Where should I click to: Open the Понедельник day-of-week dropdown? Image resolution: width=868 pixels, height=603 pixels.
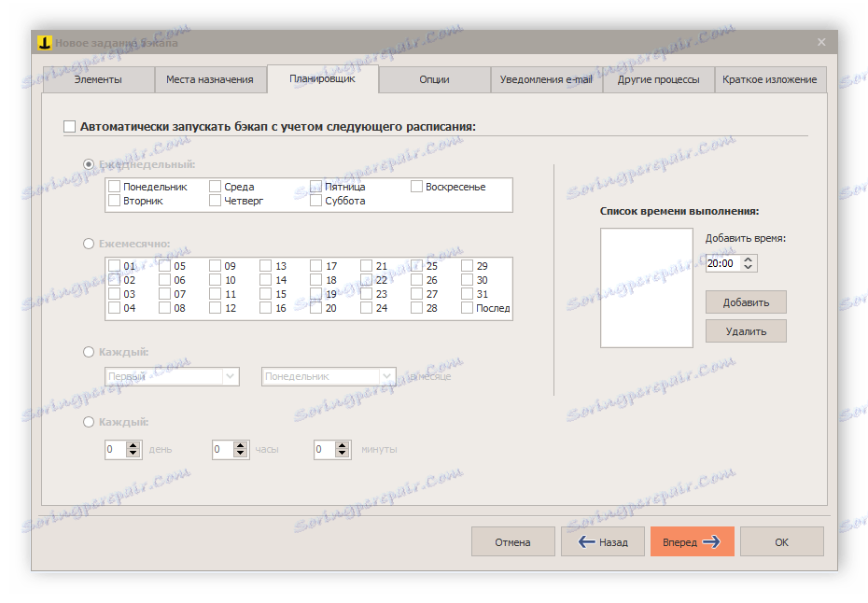click(329, 376)
